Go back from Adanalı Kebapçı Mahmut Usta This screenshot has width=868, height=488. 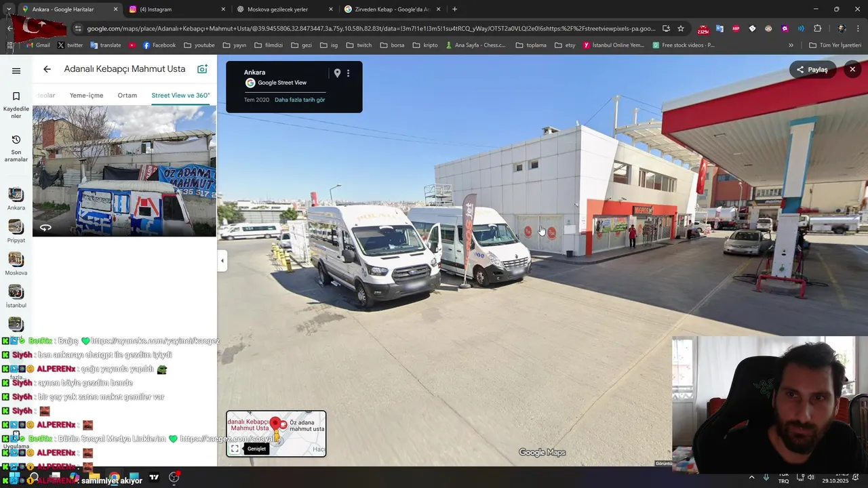point(47,69)
